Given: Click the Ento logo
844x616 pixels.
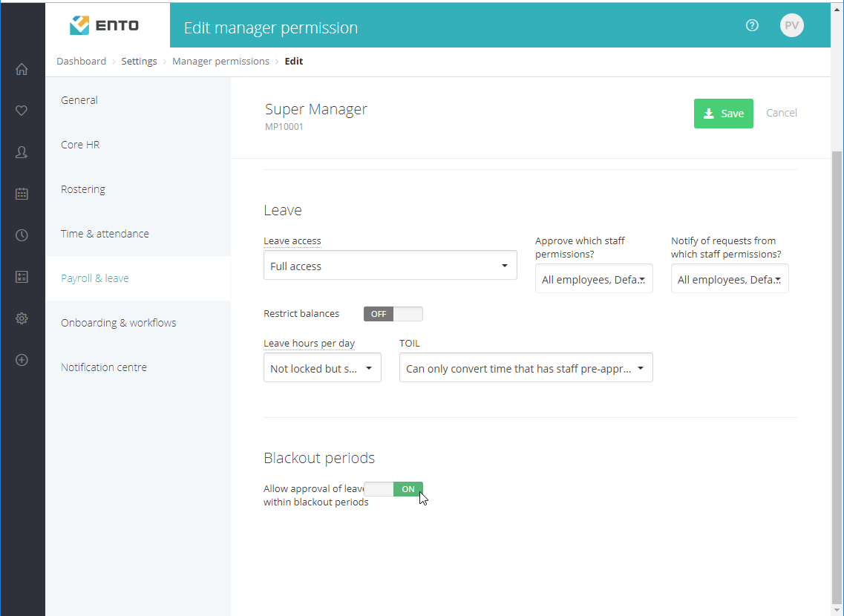Looking at the screenshot, I should (105, 25).
